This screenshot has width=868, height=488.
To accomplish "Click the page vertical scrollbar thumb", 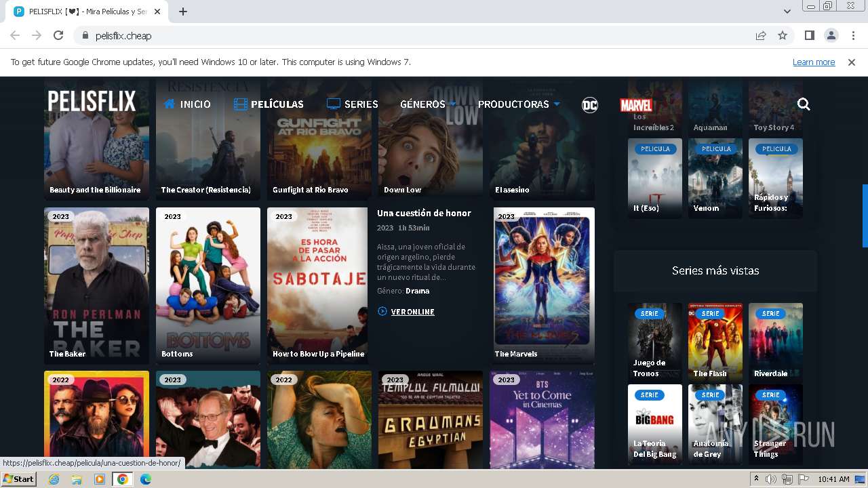I will coord(865,216).
